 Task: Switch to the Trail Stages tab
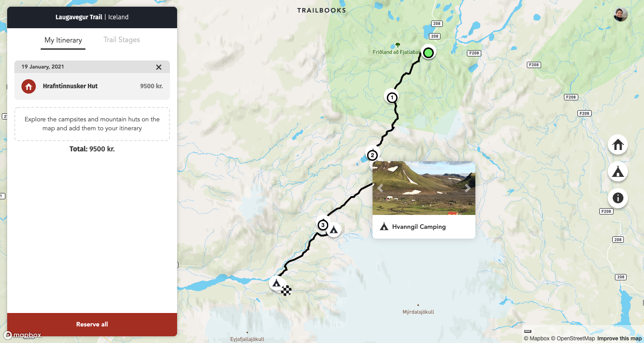pos(122,40)
